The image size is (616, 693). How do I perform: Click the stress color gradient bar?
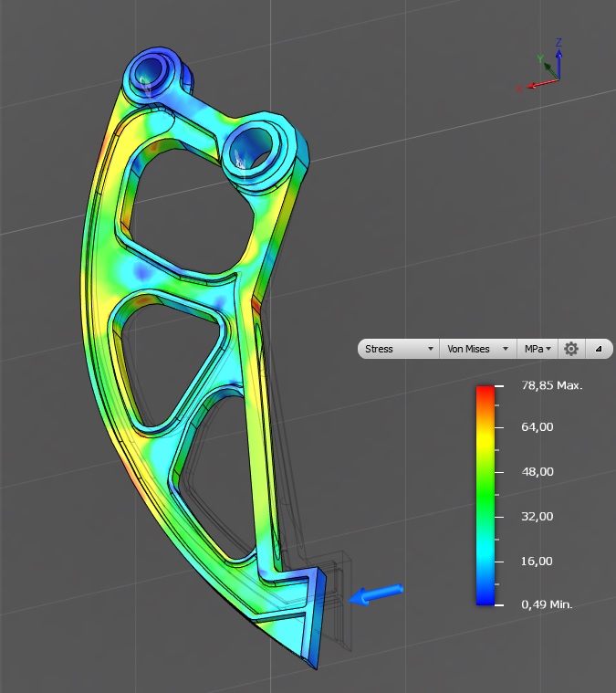pyautogui.click(x=485, y=495)
